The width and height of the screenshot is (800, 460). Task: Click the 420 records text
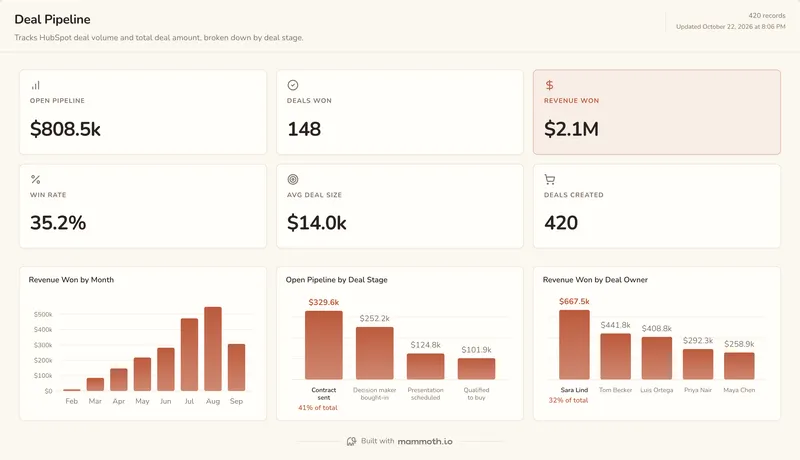[x=767, y=16]
